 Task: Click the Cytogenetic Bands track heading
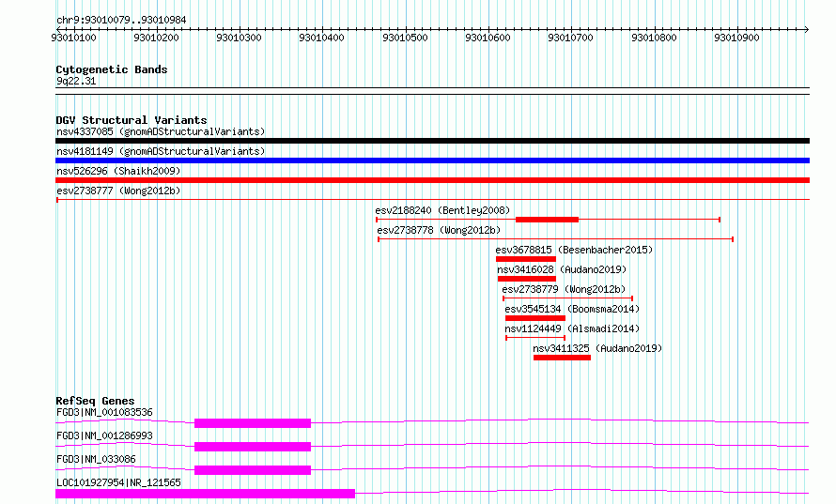point(112,69)
